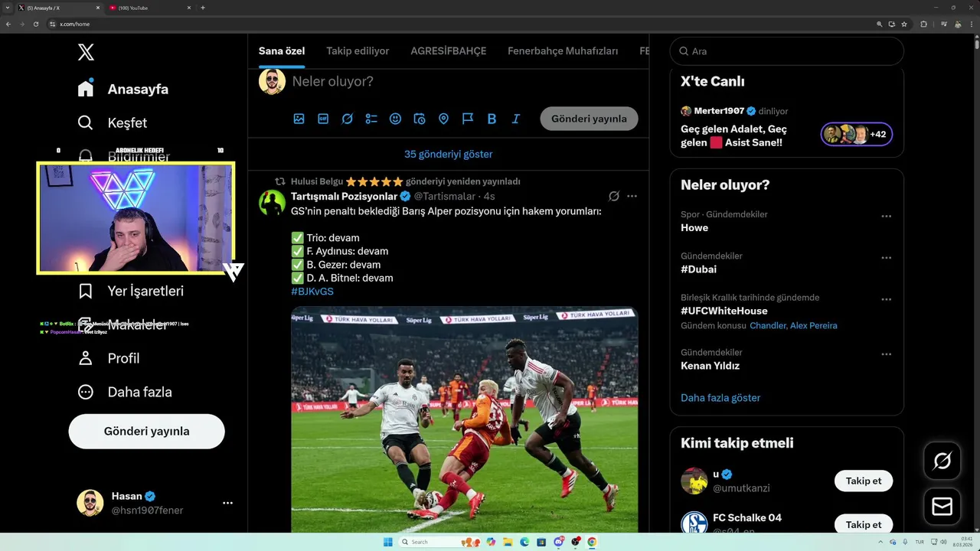This screenshot has width=980, height=551.
Task: Switch to the YouTube browser tab
Action: coord(149,8)
